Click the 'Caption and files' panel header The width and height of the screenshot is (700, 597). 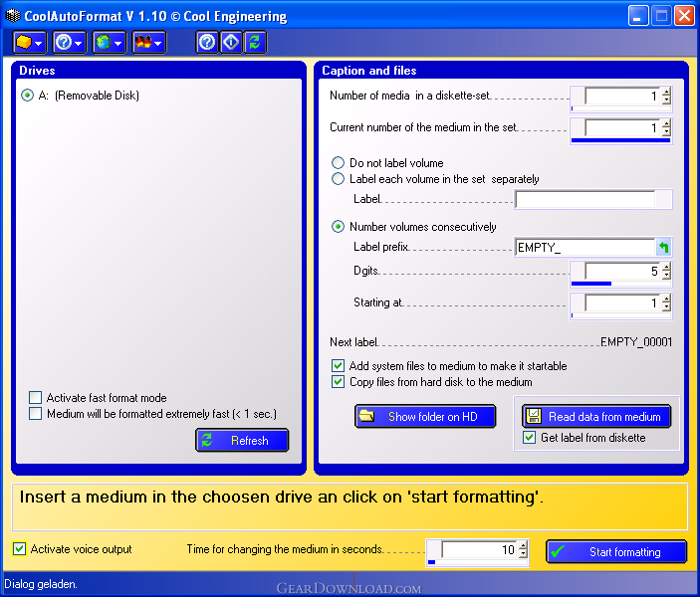pyautogui.click(x=369, y=71)
